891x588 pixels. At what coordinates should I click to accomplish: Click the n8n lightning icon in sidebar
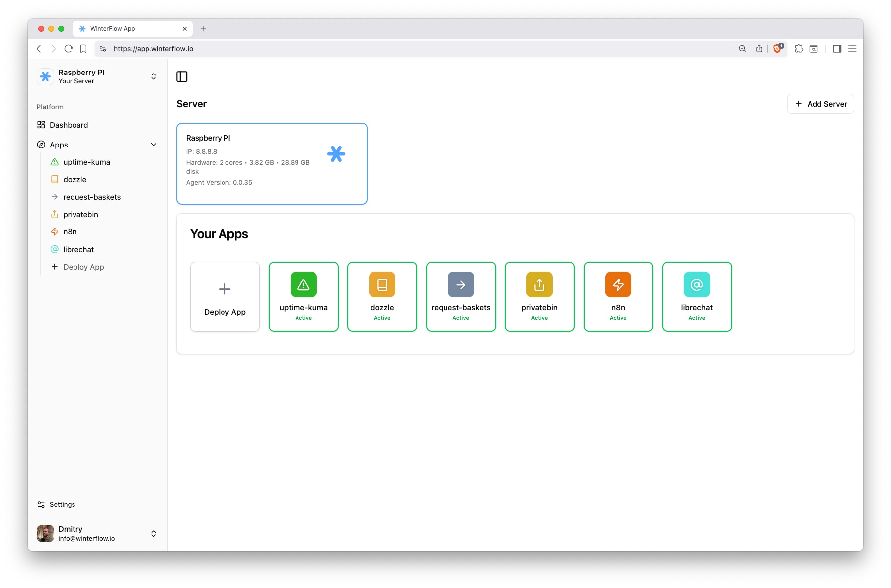point(55,231)
